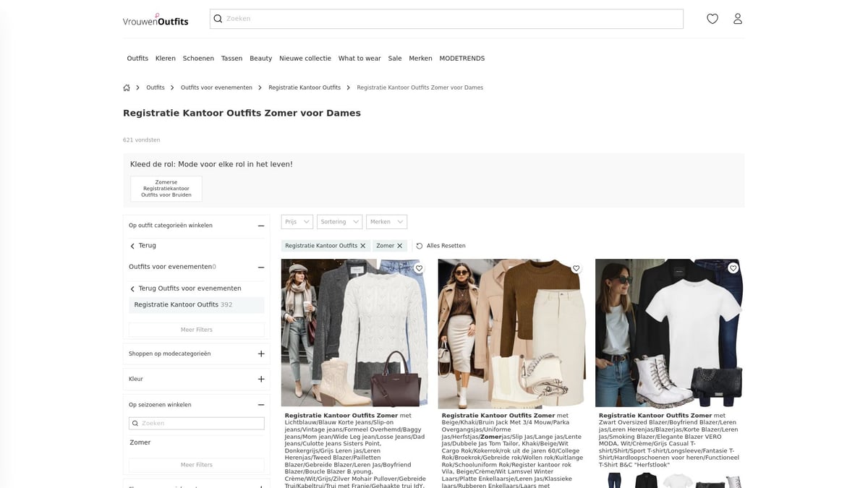Reset all filters via the circular arrow icon
Viewport: 868px width, 488px height.
[x=418, y=245]
